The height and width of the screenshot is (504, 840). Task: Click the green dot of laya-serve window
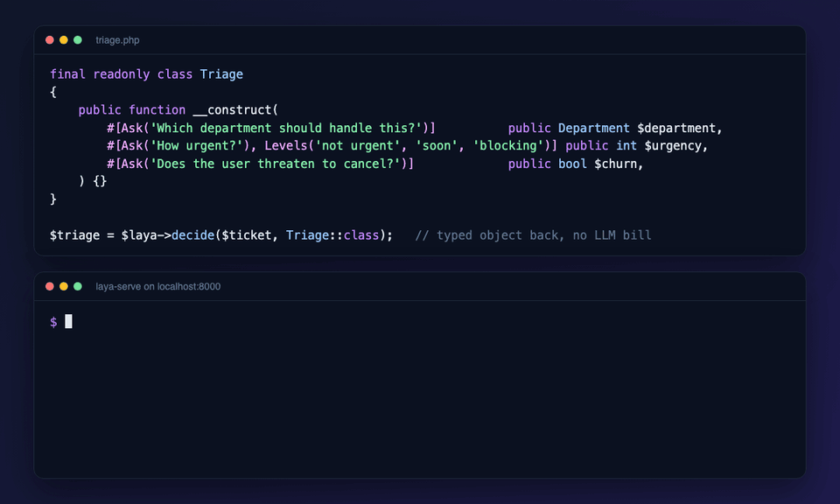click(78, 286)
